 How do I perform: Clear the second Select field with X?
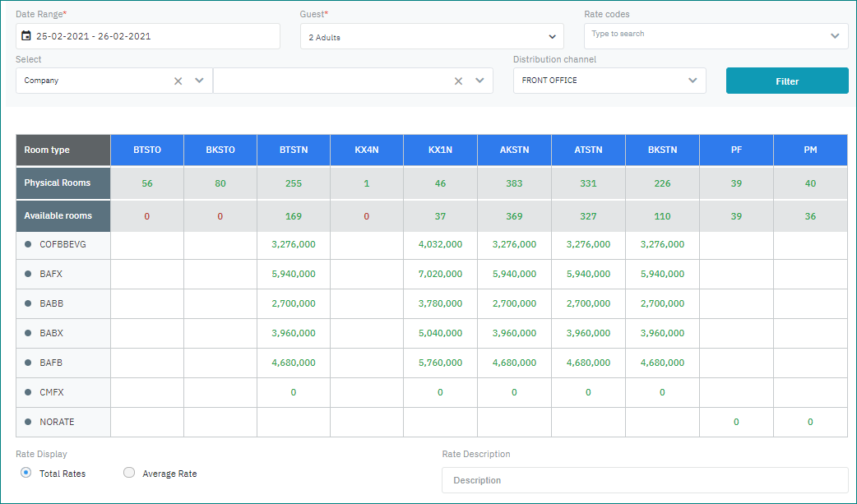[x=458, y=81]
